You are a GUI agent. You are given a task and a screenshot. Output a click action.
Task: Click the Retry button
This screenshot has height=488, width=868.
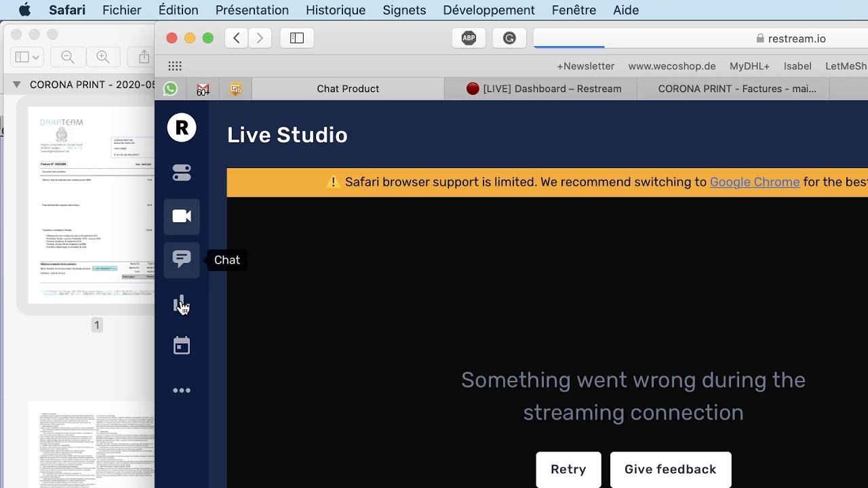(568, 469)
